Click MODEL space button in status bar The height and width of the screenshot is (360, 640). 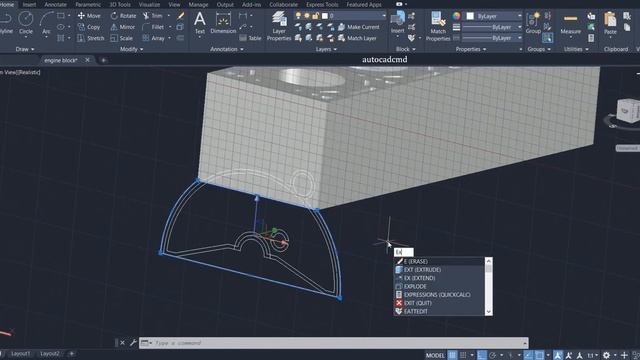tap(435, 355)
